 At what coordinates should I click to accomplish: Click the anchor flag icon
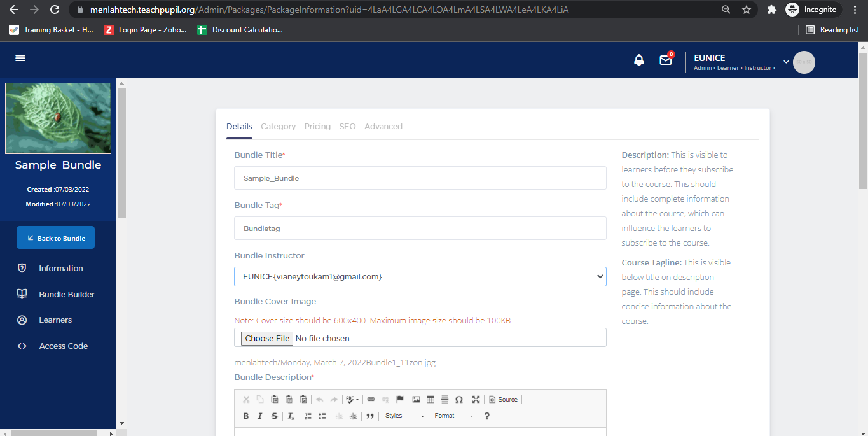400,400
